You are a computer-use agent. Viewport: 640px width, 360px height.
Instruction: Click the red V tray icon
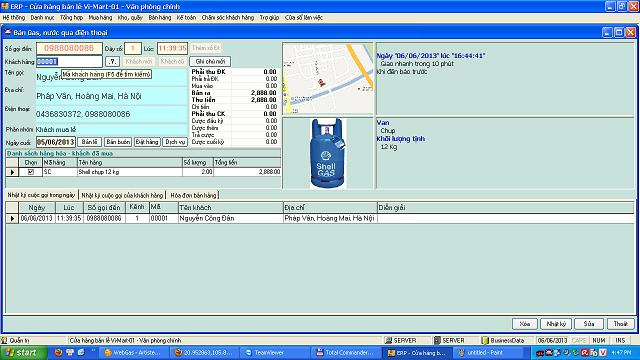pyautogui.click(x=603, y=353)
